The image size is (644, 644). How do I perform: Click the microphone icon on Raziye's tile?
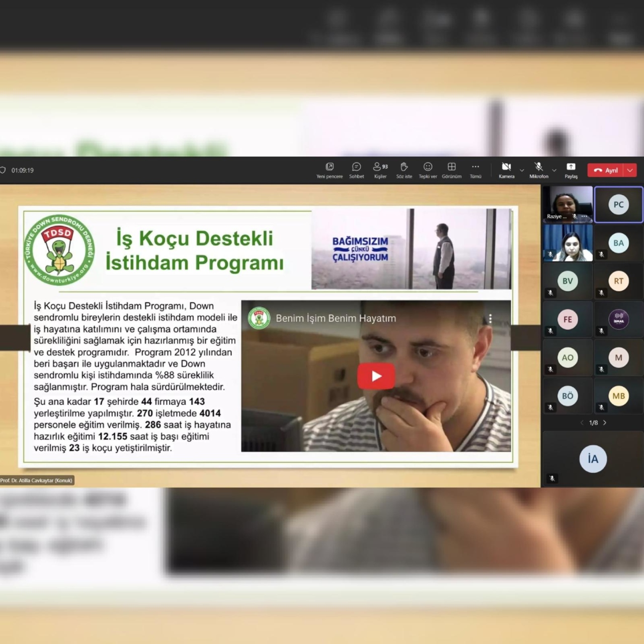[x=575, y=216]
